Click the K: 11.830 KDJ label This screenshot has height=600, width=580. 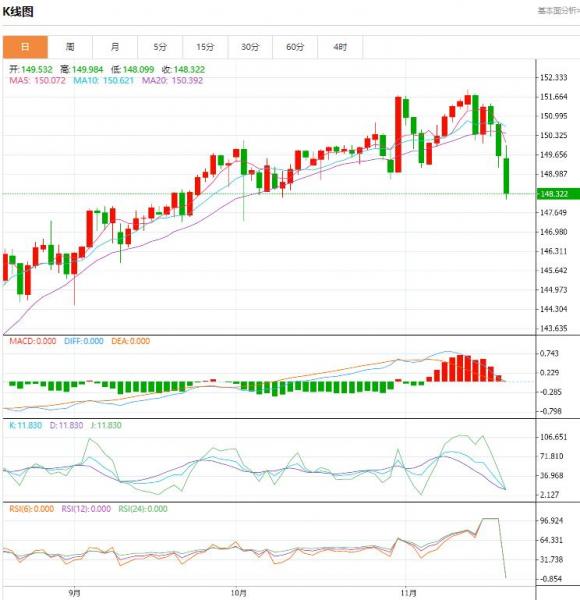coord(26,425)
